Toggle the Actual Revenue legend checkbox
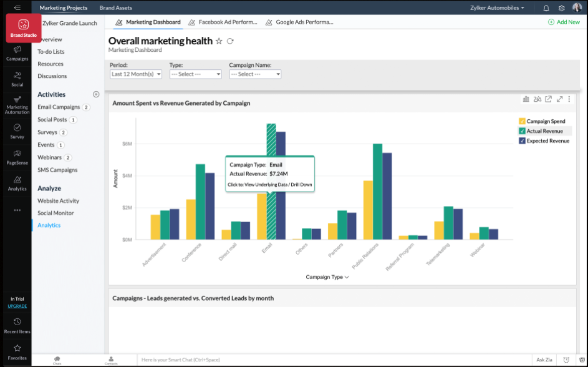This screenshot has width=588, height=367. [522, 131]
